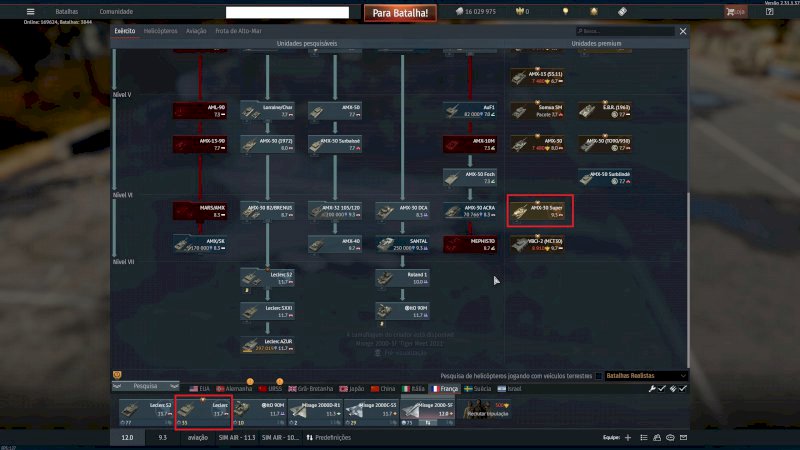Image resolution: width=800 pixels, height=450 pixels.
Task: Click the white player name field
Action: pos(287,12)
